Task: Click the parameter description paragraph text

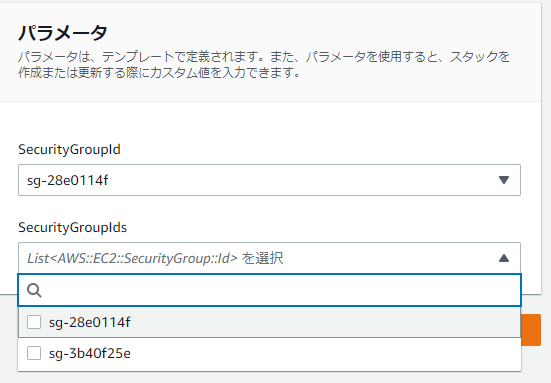Action: point(264,64)
